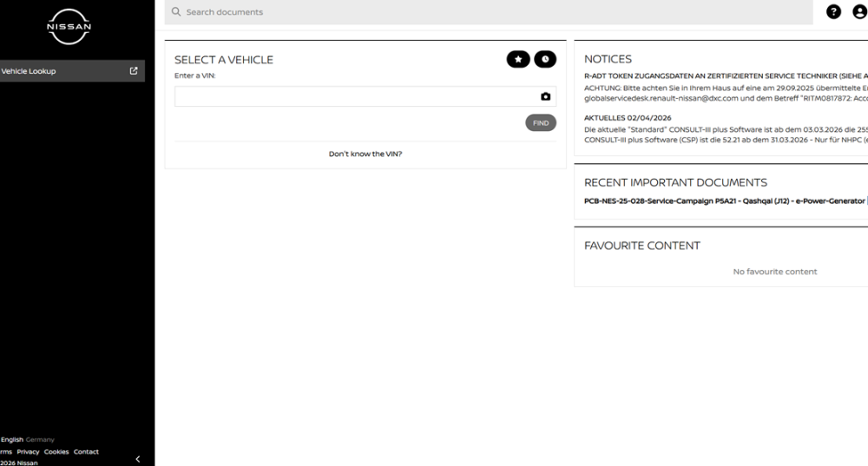Click the Nissan logo in the sidebar
This screenshot has height=466, width=868.
69,27
